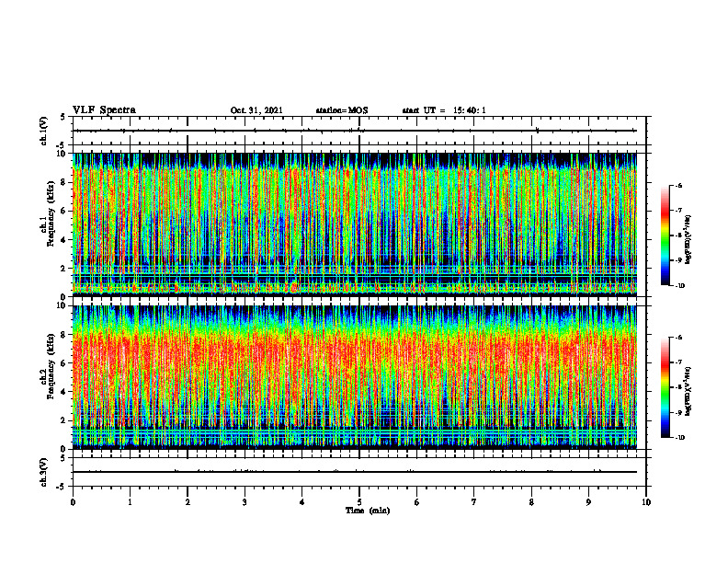Click time axis tick label '2'
Image resolution: width=728 pixels, height=563 pixels.
(188, 502)
